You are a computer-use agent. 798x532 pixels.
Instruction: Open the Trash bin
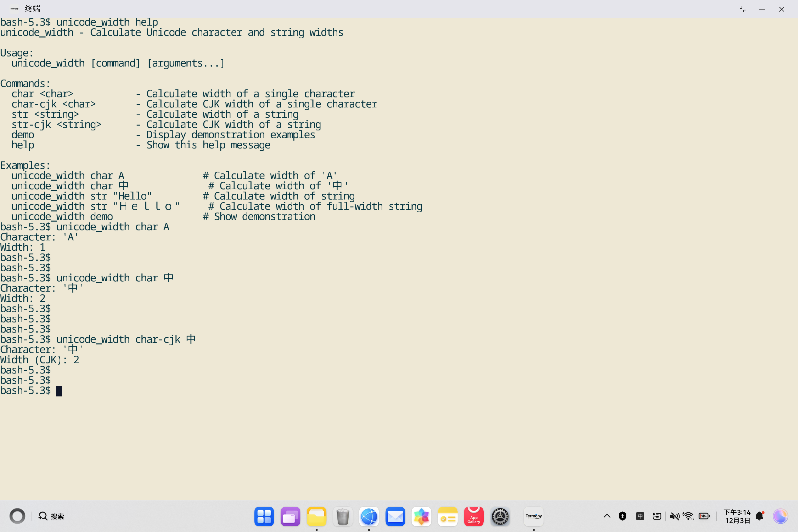343,516
